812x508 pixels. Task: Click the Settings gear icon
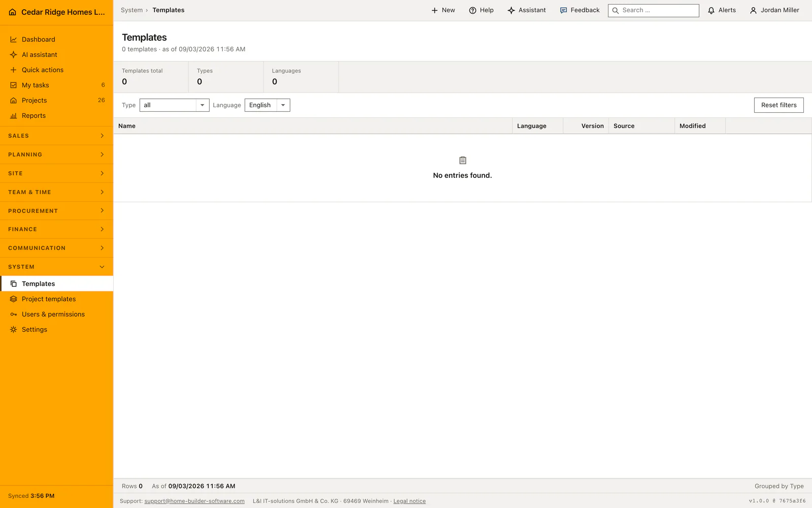point(14,330)
